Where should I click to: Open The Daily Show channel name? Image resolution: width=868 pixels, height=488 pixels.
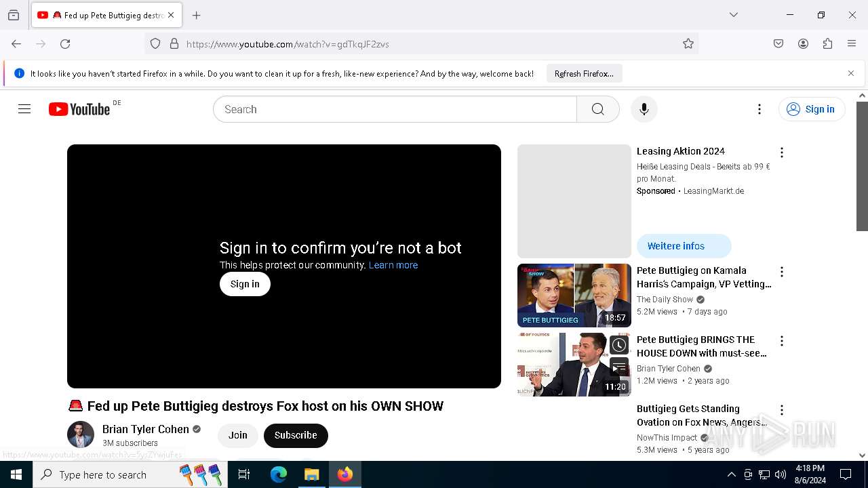tap(665, 300)
